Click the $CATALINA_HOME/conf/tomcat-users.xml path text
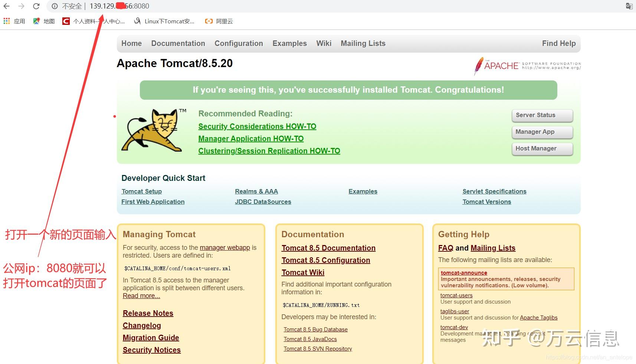 tap(177, 268)
